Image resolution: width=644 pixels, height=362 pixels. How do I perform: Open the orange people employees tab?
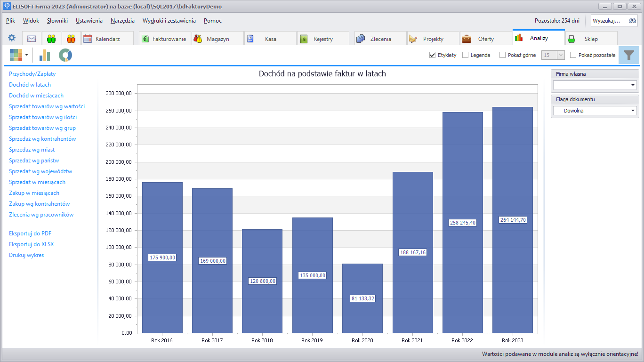[71, 39]
